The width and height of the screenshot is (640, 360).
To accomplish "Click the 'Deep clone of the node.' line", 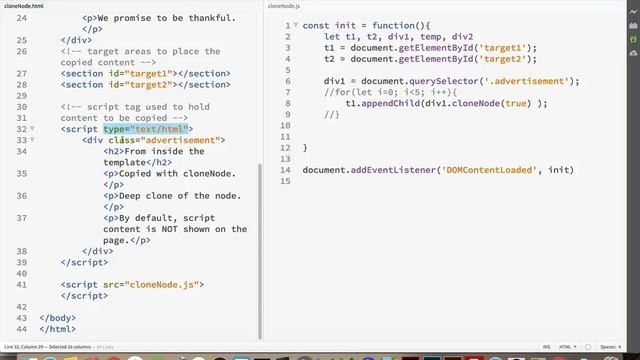I will [172, 196].
